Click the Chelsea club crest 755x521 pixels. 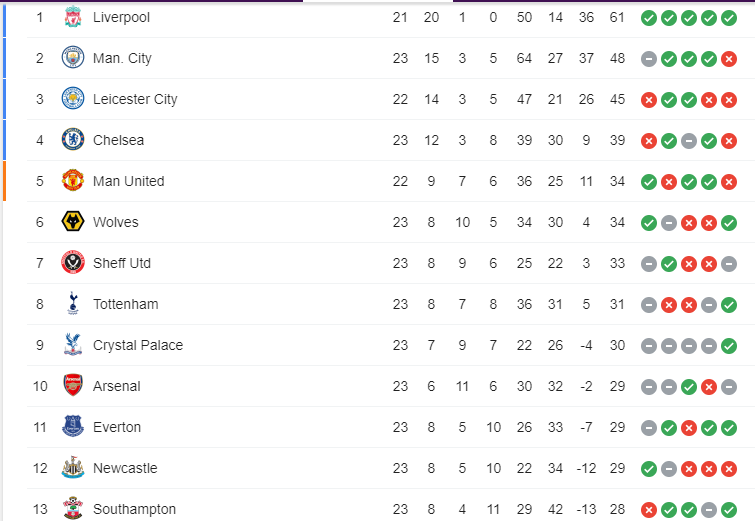click(x=72, y=140)
